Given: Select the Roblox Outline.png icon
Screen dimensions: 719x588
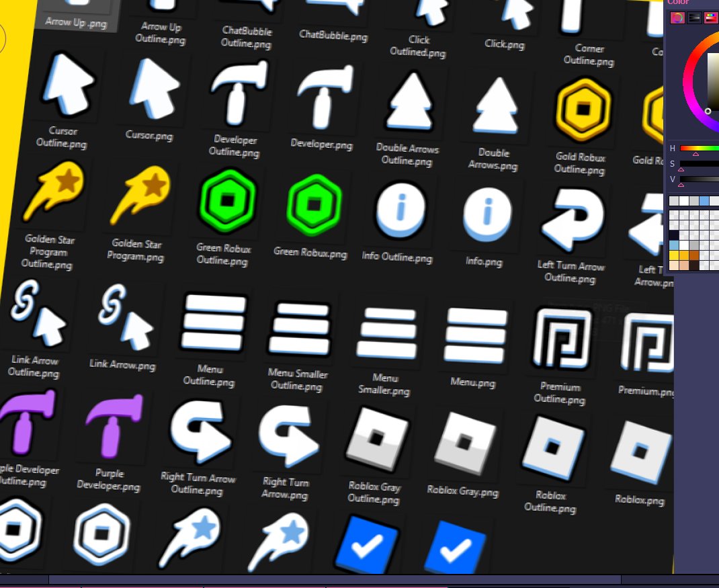Looking at the screenshot, I should (553, 449).
